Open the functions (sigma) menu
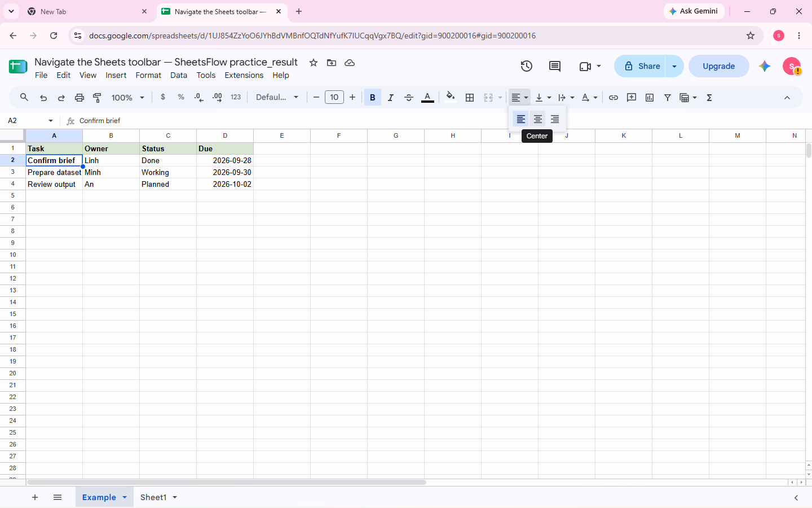The height and width of the screenshot is (508, 812). (709, 98)
